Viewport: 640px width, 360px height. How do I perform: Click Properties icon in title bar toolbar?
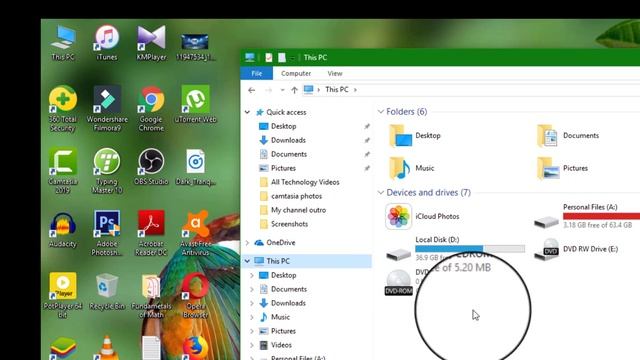(x=269, y=58)
